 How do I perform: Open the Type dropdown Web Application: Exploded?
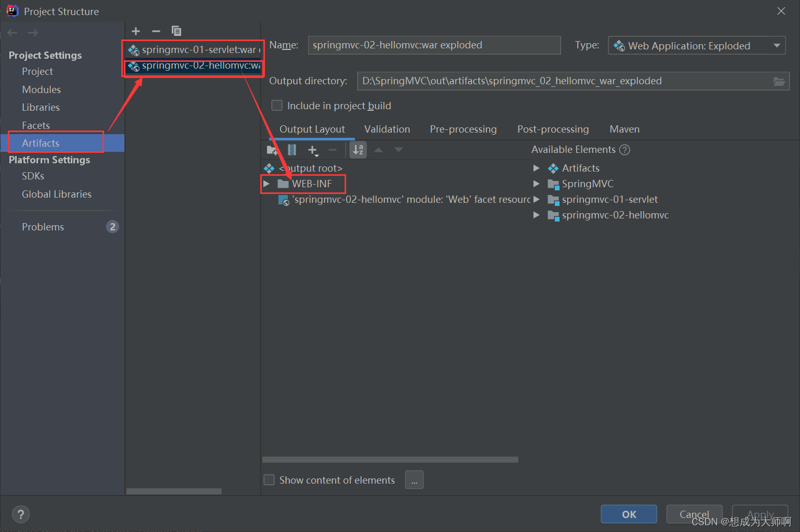(x=696, y=46)
